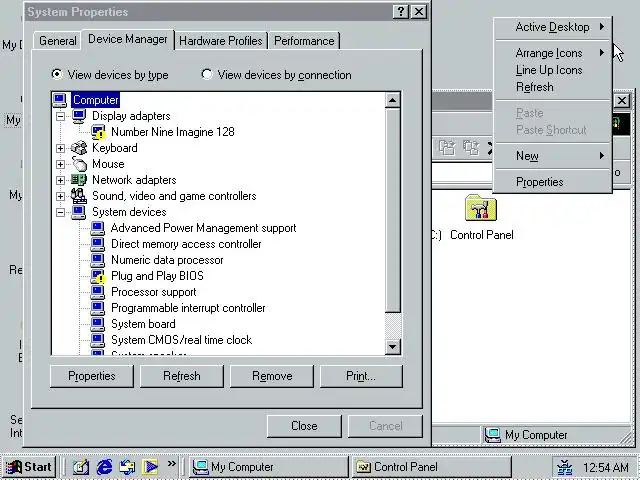Click the 12:54 AM system clock
The width and height of the screenshot is (640, 480).
[x=606, y=467]
